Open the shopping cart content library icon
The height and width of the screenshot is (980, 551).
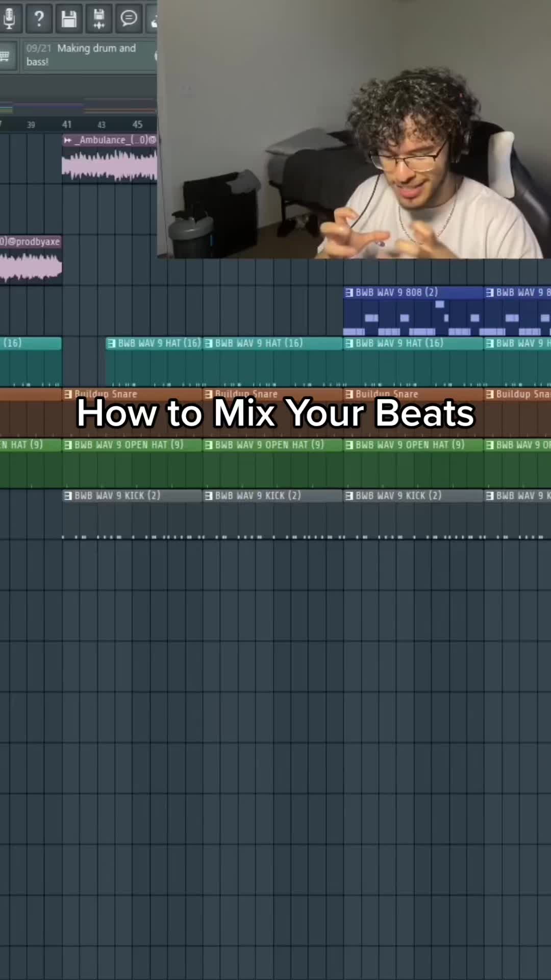pyautogui.click(x=154, y=18)
